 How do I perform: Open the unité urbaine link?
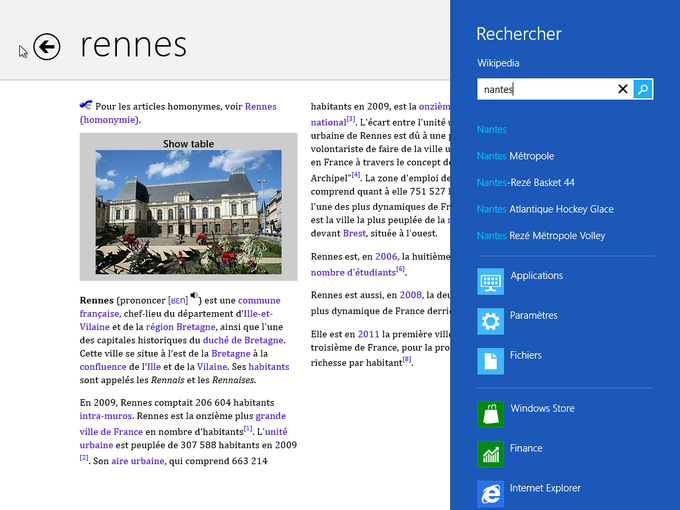pyautogui.click(x=183, y=438)
